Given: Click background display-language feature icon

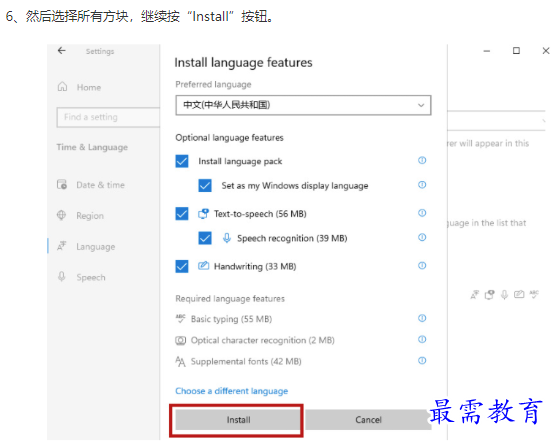Looking at the screenshot, I should 475,294.
